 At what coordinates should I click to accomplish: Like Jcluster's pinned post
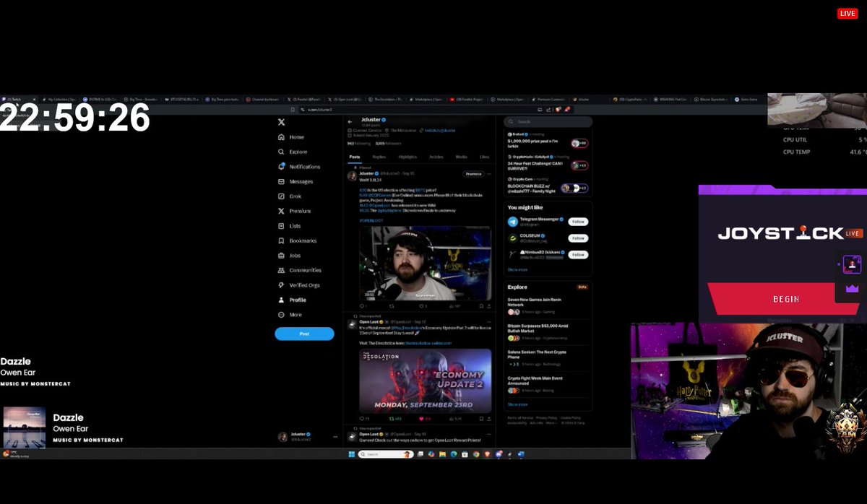coord(423,305)
